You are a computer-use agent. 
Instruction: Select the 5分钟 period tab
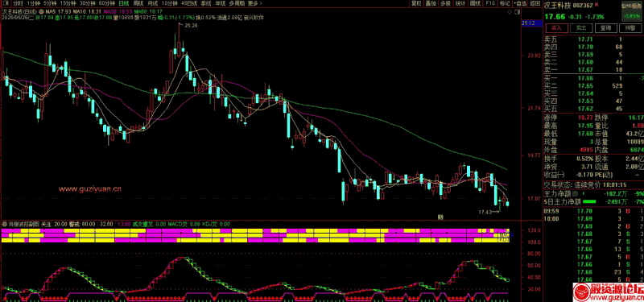click(51, 3)
